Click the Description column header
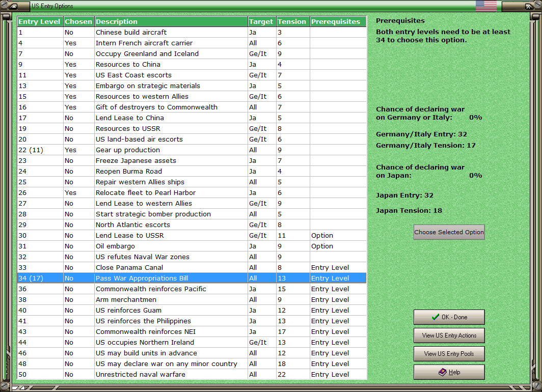The height and width of the screenshot is (392, 542). [x=171, y=21]
